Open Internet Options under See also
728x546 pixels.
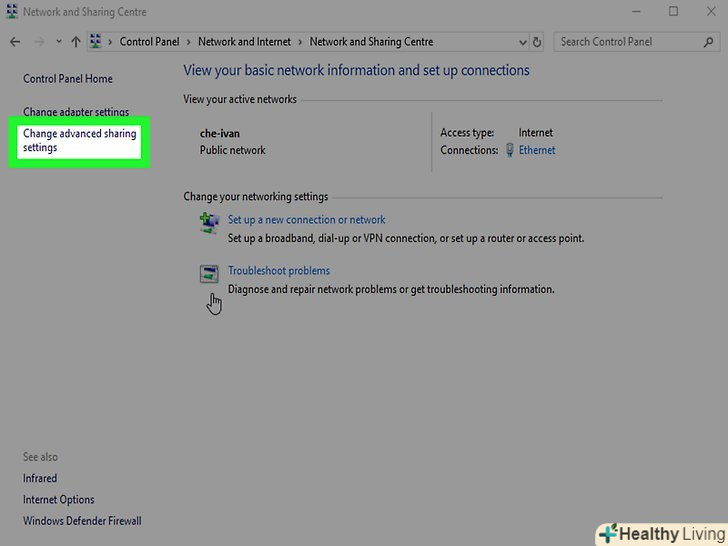click(59, 500)
